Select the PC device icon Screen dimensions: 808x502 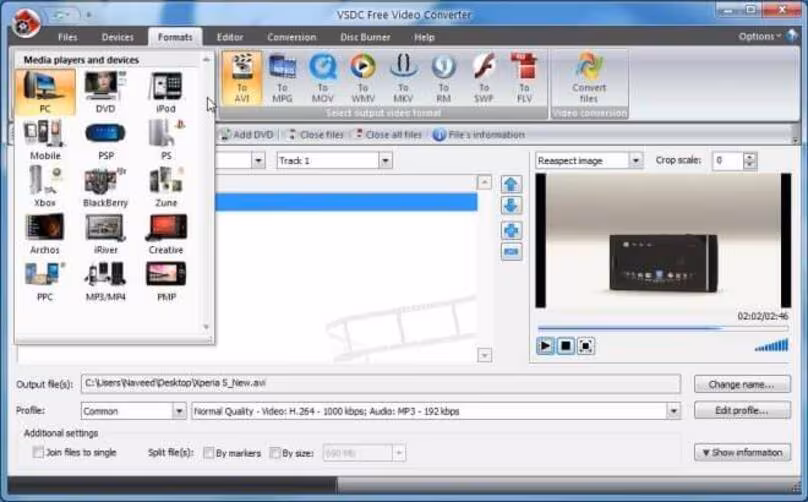tap(45, 92)
